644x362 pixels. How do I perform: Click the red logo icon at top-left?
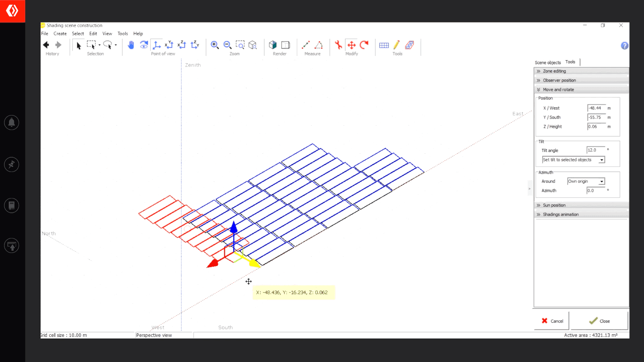(12, 11)
